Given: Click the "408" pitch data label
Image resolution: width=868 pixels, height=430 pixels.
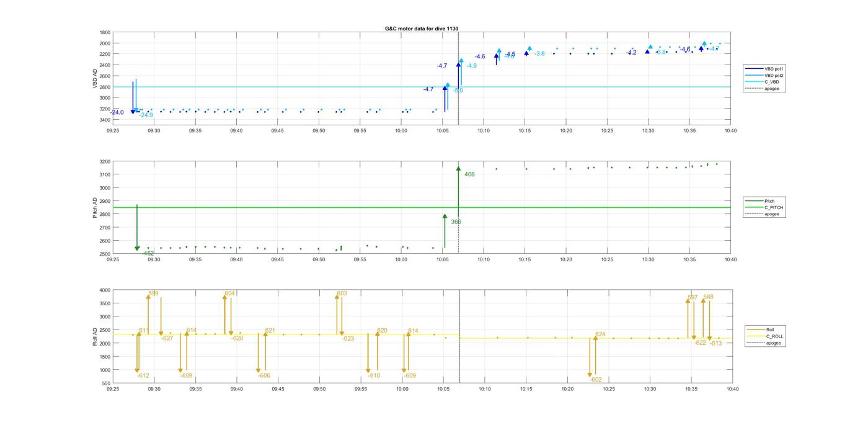Looking at the screenshot, I should 469,174.
